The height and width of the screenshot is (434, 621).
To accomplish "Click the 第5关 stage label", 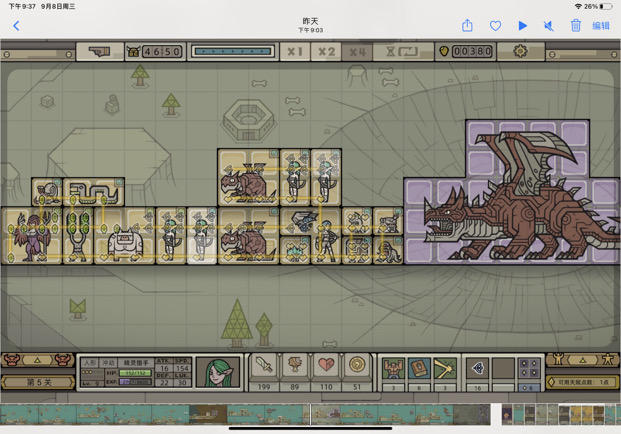I will (38, 383).
